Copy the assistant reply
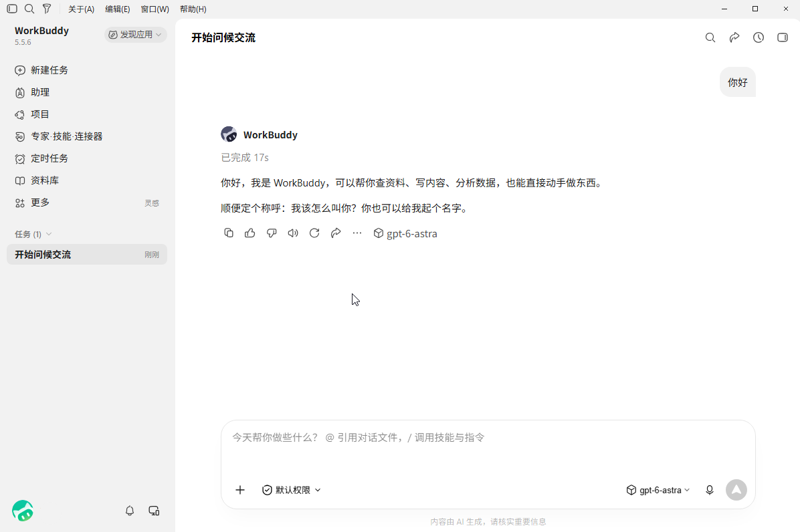 229,233
